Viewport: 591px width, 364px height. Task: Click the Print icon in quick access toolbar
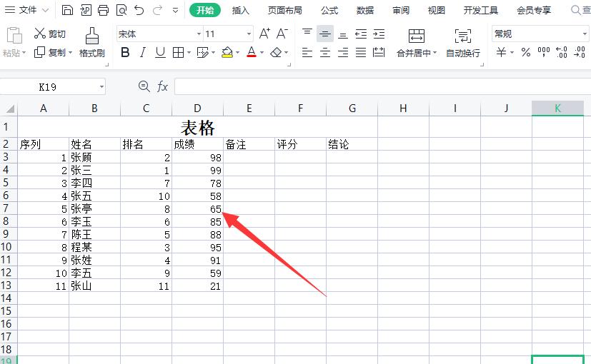click(104, 10)
